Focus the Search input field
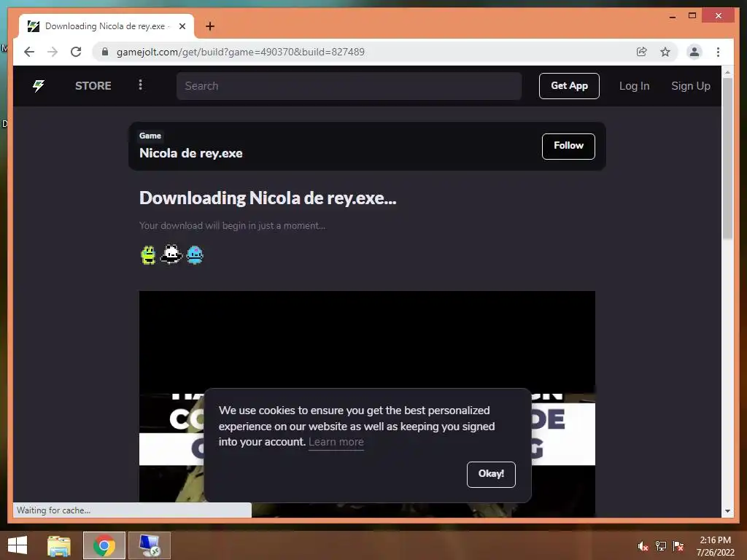Screen dimensions: 747x560 click(349, 86)
